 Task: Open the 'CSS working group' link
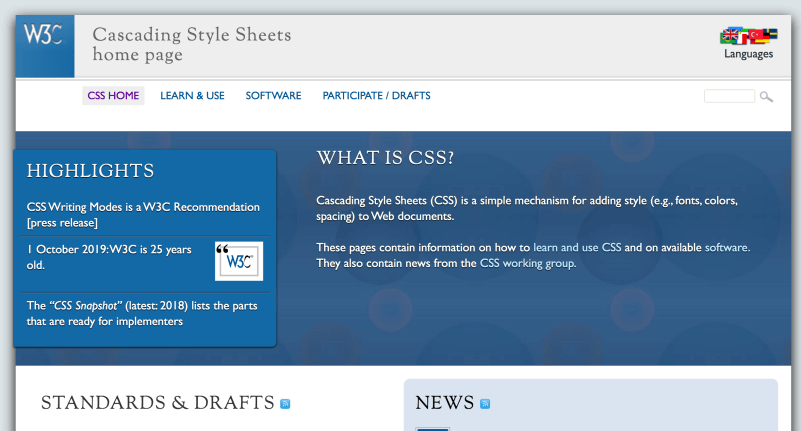click(x=527, y=264)
